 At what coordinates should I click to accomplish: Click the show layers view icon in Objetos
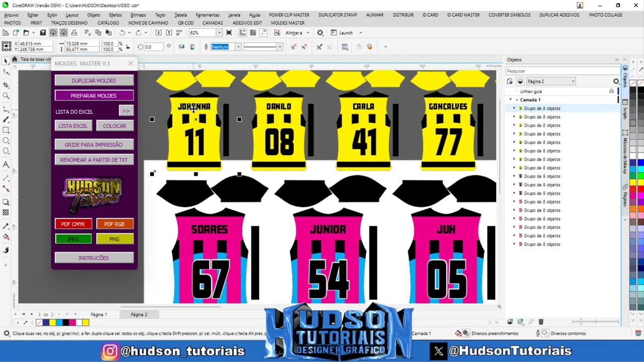tap(520, 81)
